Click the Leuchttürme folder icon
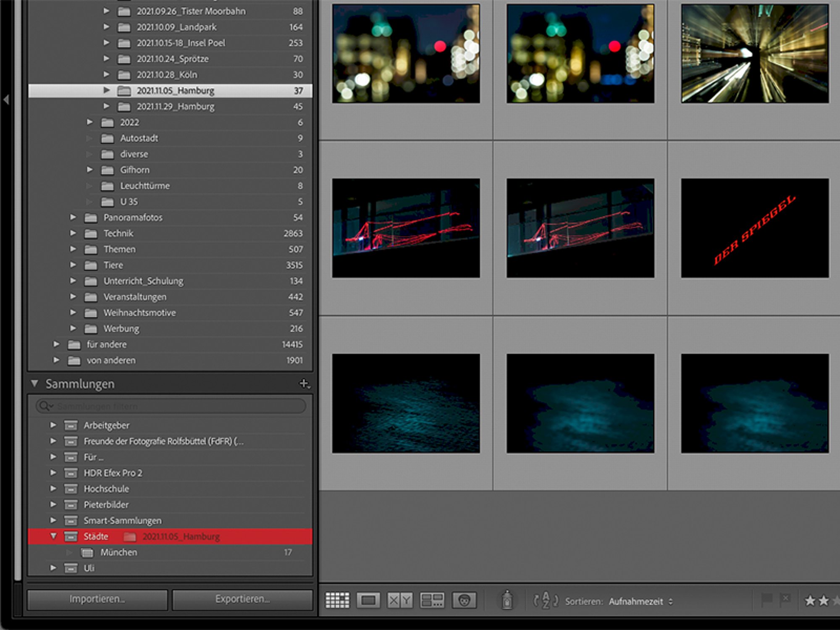 (108, 186)
